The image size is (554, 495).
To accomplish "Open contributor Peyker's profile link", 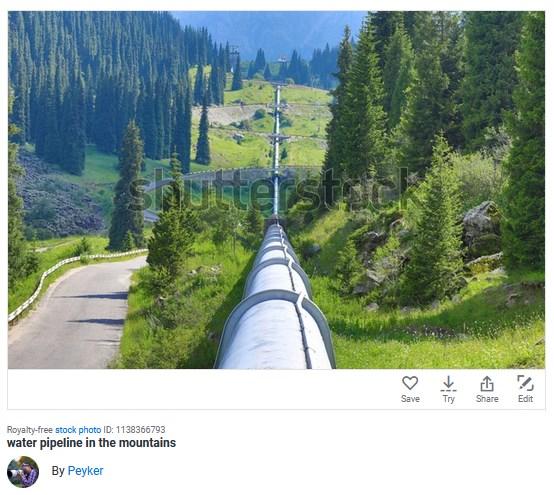I will click(86, 471).
